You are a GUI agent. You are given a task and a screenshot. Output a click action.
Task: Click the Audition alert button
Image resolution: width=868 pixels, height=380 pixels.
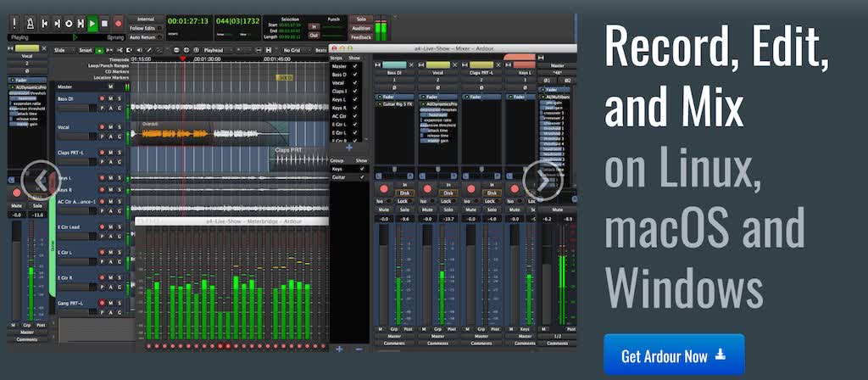(x=361, y=28)
